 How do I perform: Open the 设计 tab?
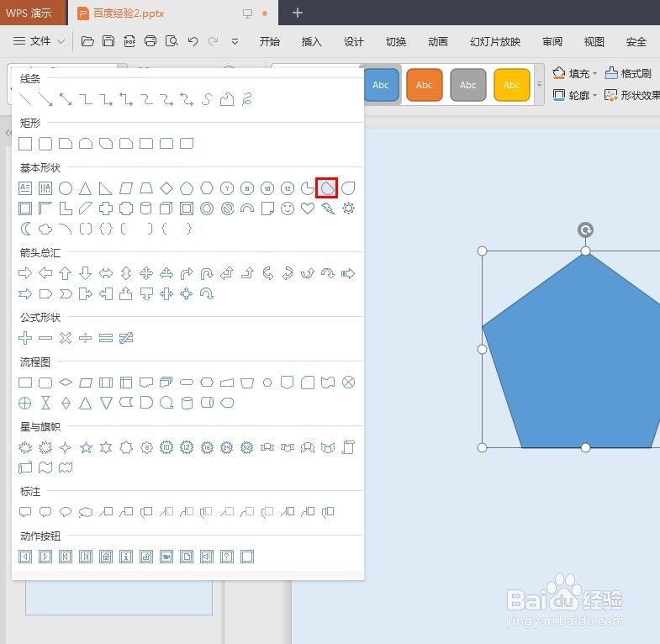tap(354, 41)
